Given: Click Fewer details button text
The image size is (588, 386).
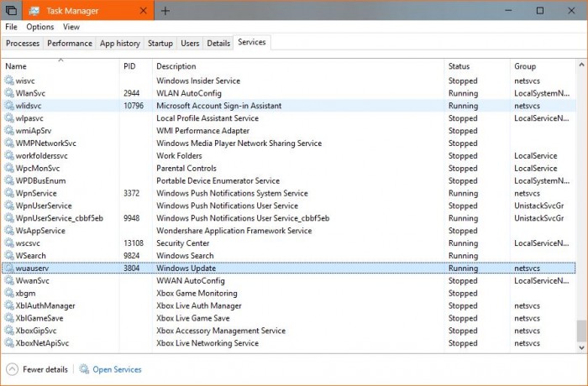Looking at the screenshot, I should click(x=45, y=369).
